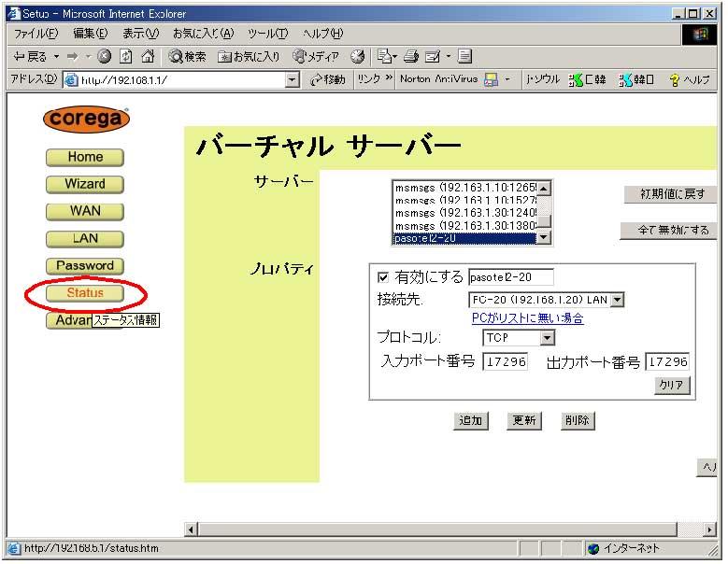Screen dimensions: 728x564
Task: Click the Refresh page icon
Action: tap(126, 57)
